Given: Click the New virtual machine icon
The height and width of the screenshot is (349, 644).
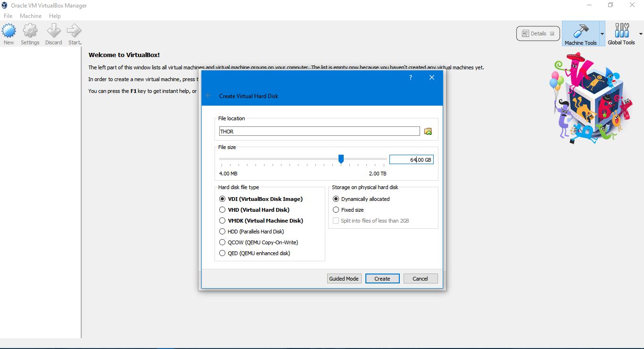Looking at the screenshot, I should coord(9,32).
